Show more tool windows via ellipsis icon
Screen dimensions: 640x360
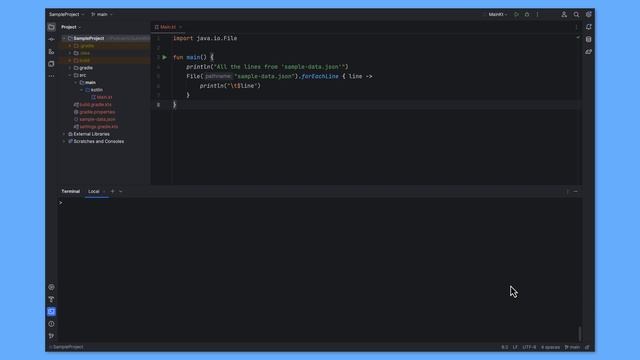[x=51, y=76]
